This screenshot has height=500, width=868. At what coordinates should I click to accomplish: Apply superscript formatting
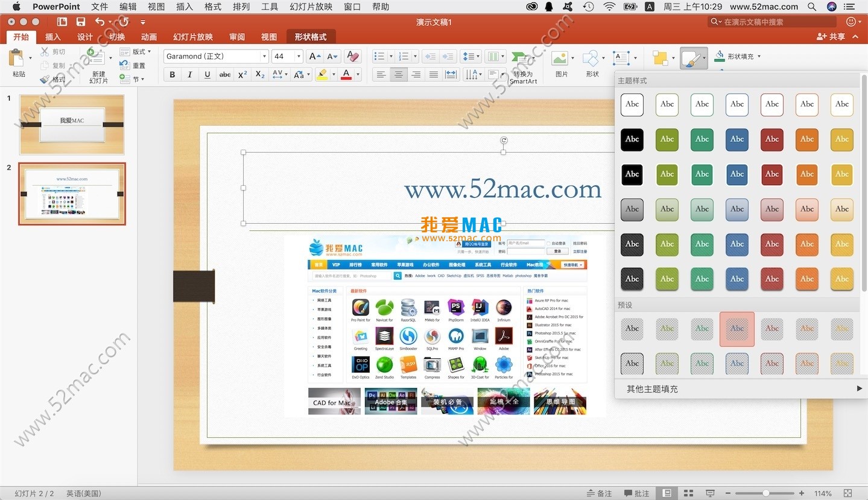point(242,75)
